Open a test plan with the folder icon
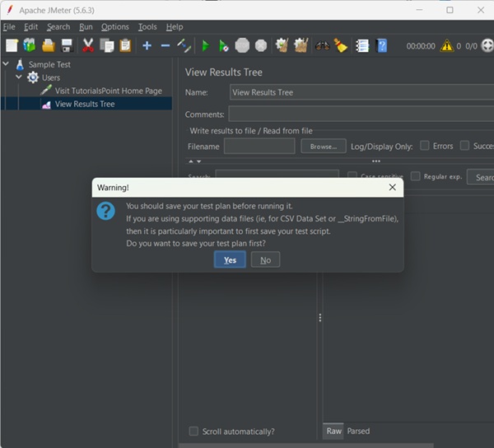Image resolution: width=494 pixels, height=448 pixels. 49,45
